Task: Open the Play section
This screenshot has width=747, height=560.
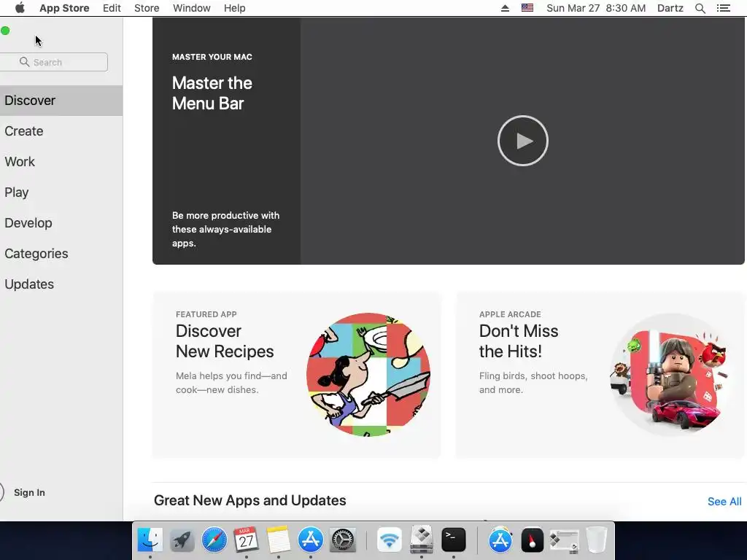Action: point(61,192)
